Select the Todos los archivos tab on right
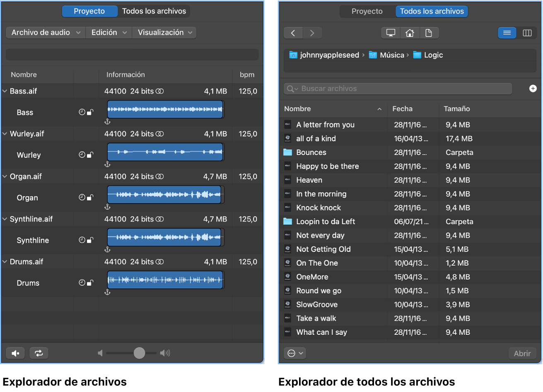The width and height of the screenshot is (543, 392). click(x=432, y=11)
